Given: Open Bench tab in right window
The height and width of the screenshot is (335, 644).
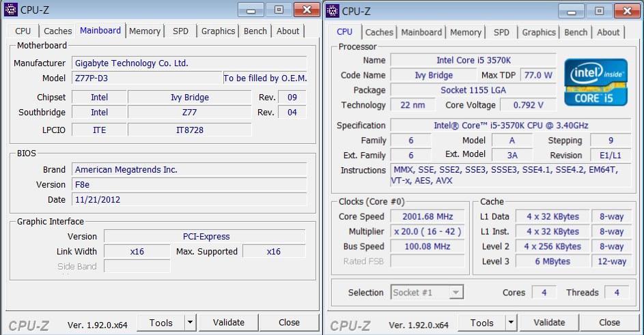Looking at the screenshot, I should [576, 33].
